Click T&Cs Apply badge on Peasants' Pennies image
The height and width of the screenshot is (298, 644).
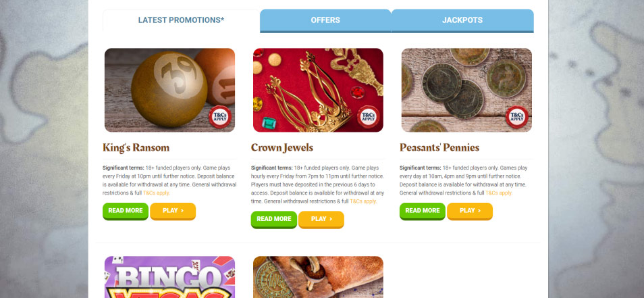tap(516, 117)
